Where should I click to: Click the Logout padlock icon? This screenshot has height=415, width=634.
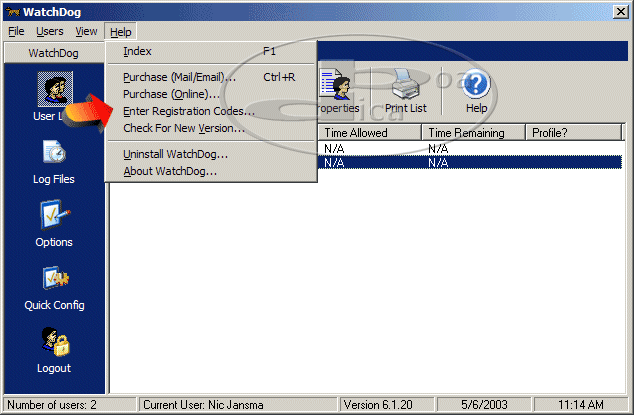point(53,342)
